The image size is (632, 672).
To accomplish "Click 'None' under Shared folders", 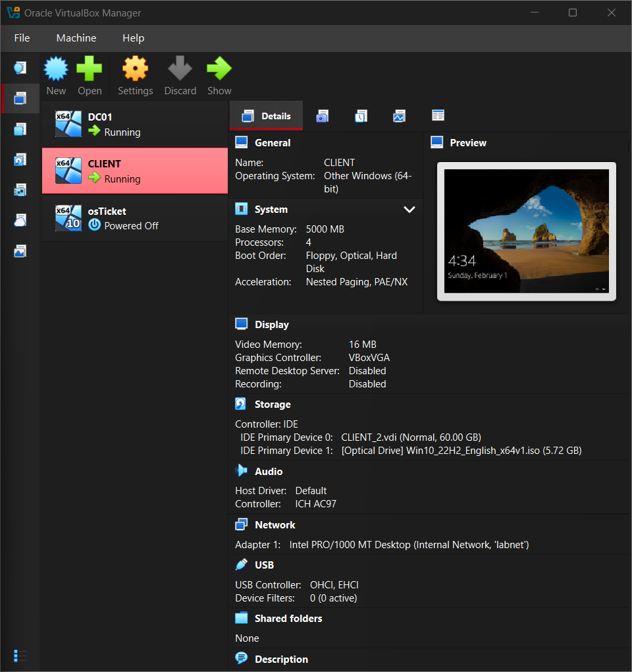I will tap(247, 638).
